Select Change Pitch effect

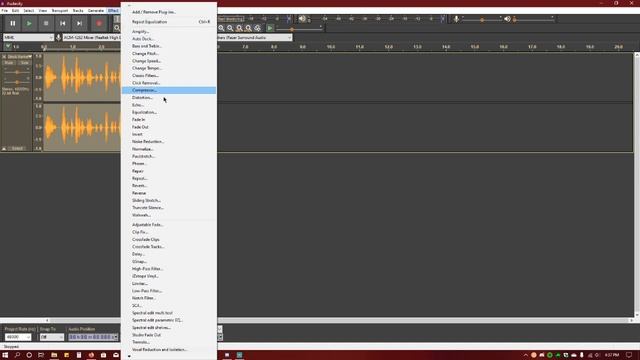click(169, 53)
